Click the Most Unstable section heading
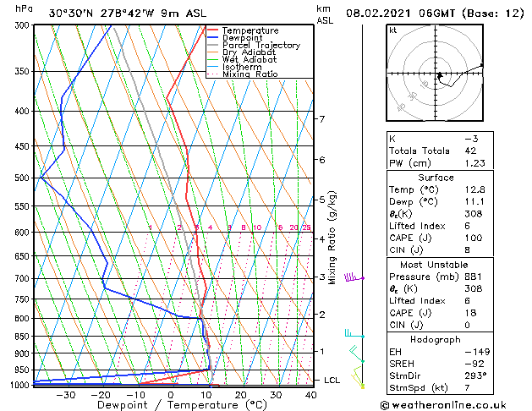This screenshot has height=411, width=532. click(434, 265)
